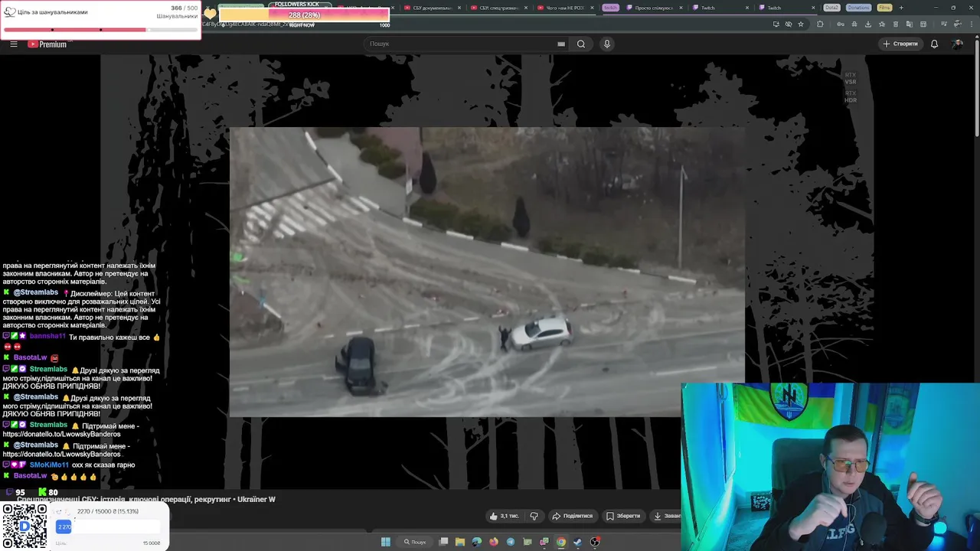Click the layout panel extension icon
980x551 pixels.
923,24
